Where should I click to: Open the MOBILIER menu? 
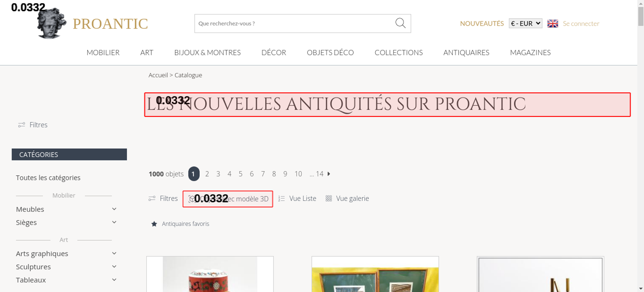[x=103, y=52]
